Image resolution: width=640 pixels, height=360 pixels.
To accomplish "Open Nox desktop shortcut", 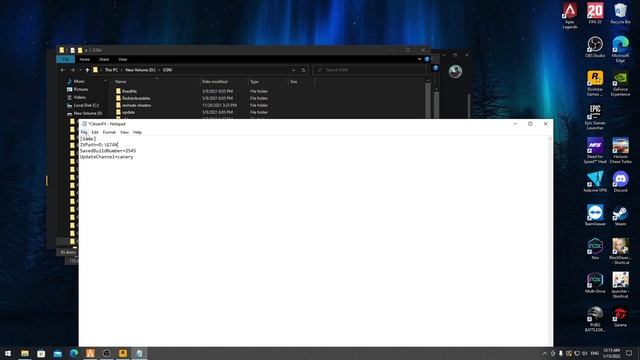I will pos(595,249).
